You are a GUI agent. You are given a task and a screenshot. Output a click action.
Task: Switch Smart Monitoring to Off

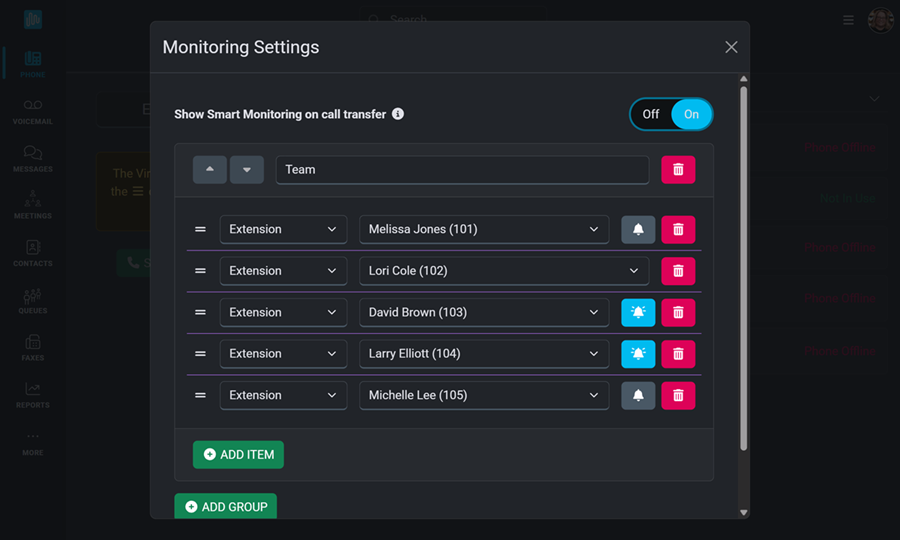pyautogui.click(x=651, y=114)
